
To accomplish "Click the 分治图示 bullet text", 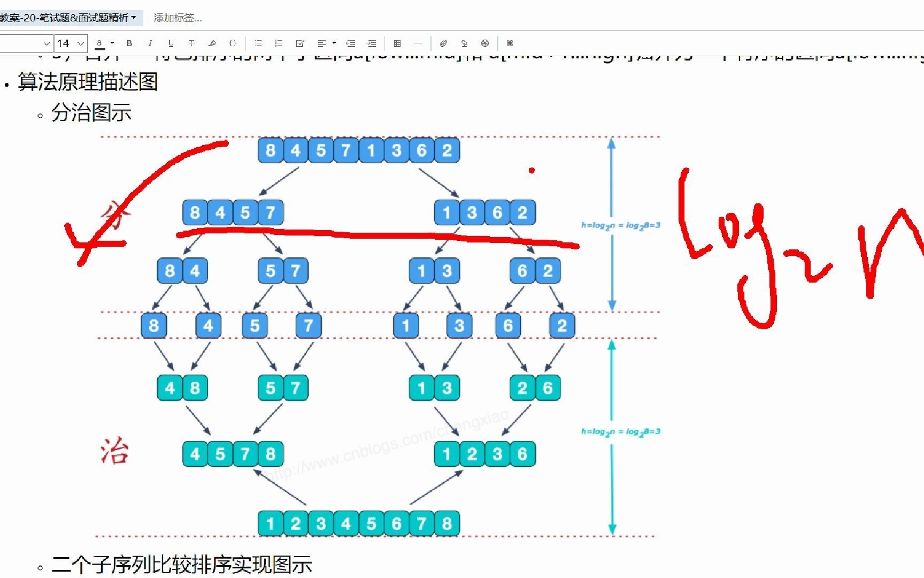I will click(91, 113).
